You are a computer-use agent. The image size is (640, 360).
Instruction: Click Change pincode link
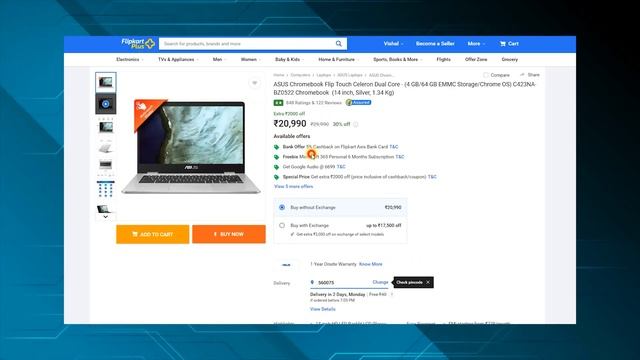coord(380,282)
